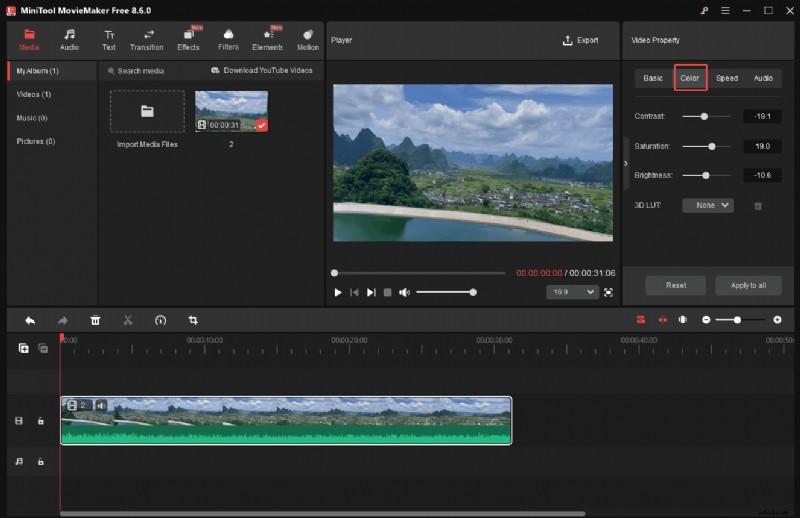Switch to Color property tab
This screenshot has height=518, width=800.
(690, 78)
